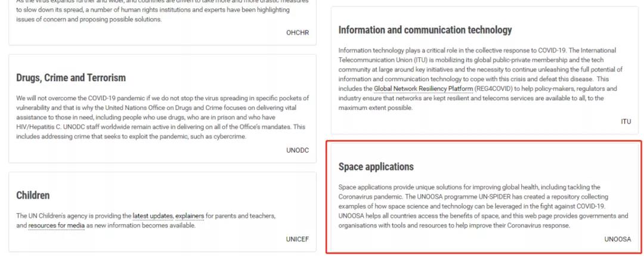Click the UNOOSA source label

click(617, 239)
